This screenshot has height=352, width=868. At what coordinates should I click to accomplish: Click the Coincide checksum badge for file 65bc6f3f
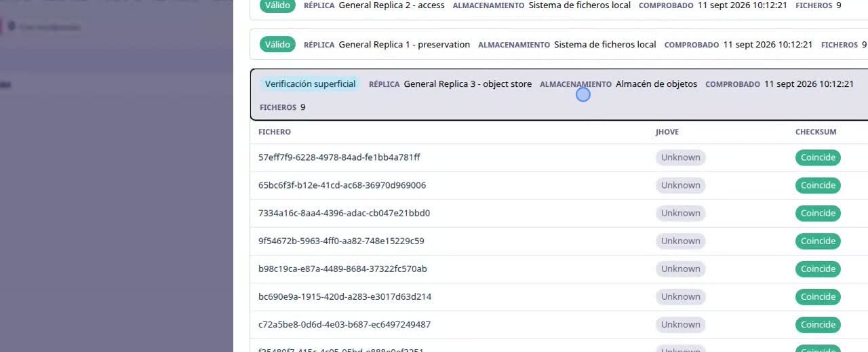pyautogui.click(x=818, y=185)
